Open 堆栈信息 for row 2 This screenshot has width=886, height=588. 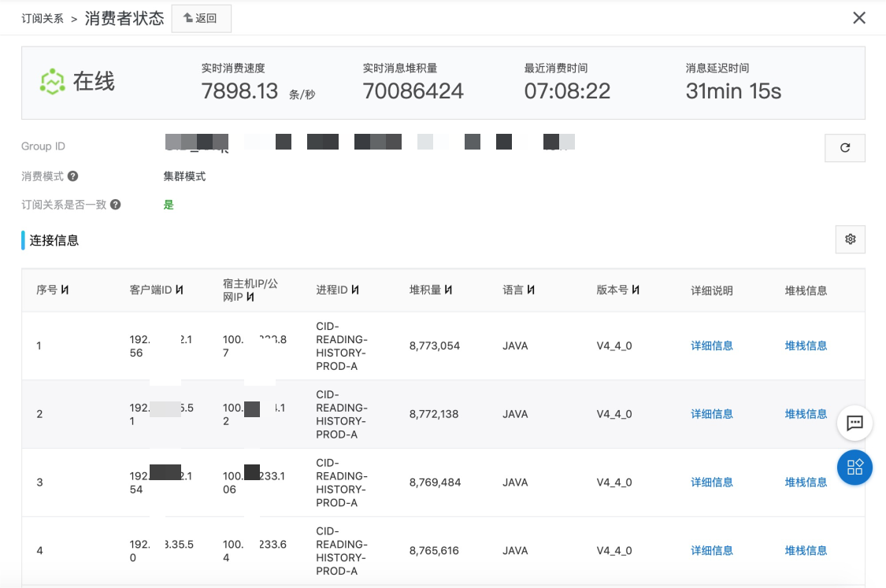pyautogui.click(x=806, y=414)
